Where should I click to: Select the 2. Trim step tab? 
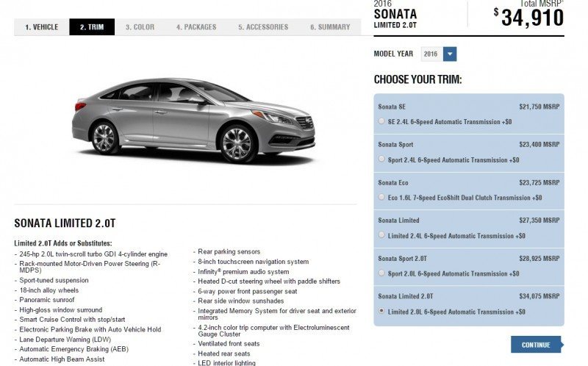[92, 27]
